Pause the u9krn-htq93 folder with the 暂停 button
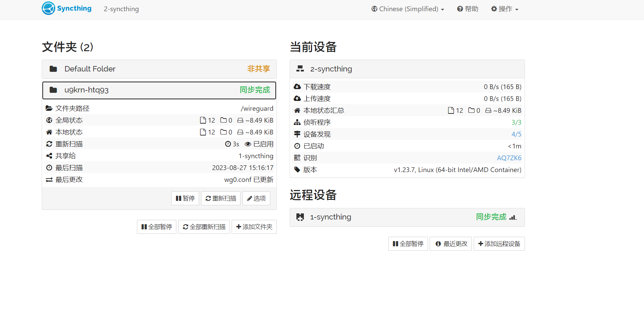 [x=185, y=198]
